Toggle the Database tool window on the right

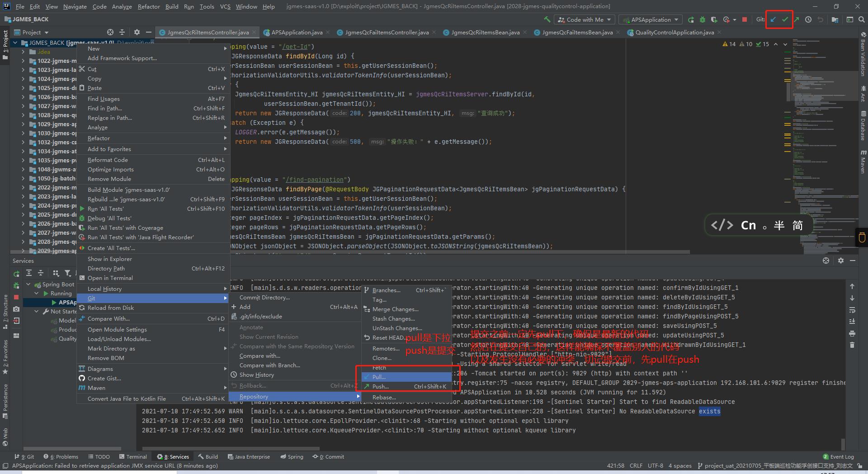click(863, 125)
